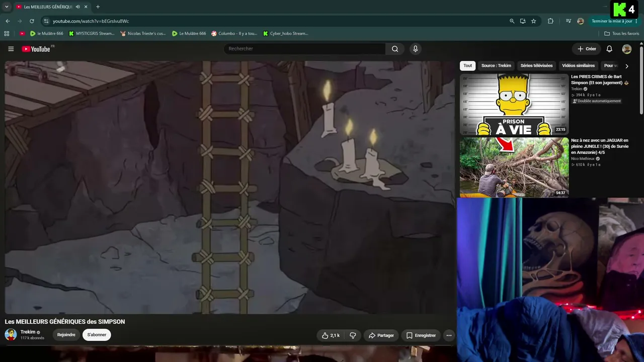
Task: Open the JAGUAR jungle video thumbnail
Action: tap(514, 167)
